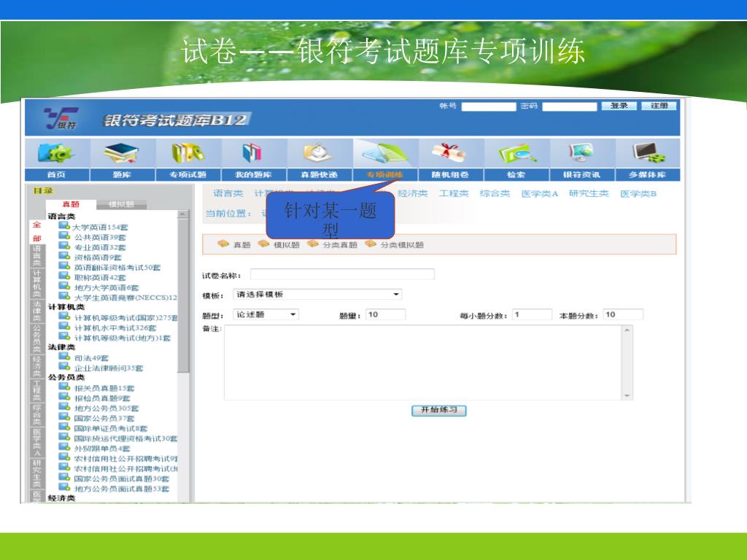Click the icon beside 计算机水平考试326套
The width and height of the screenshot is (747, 560).
point(64,327)
